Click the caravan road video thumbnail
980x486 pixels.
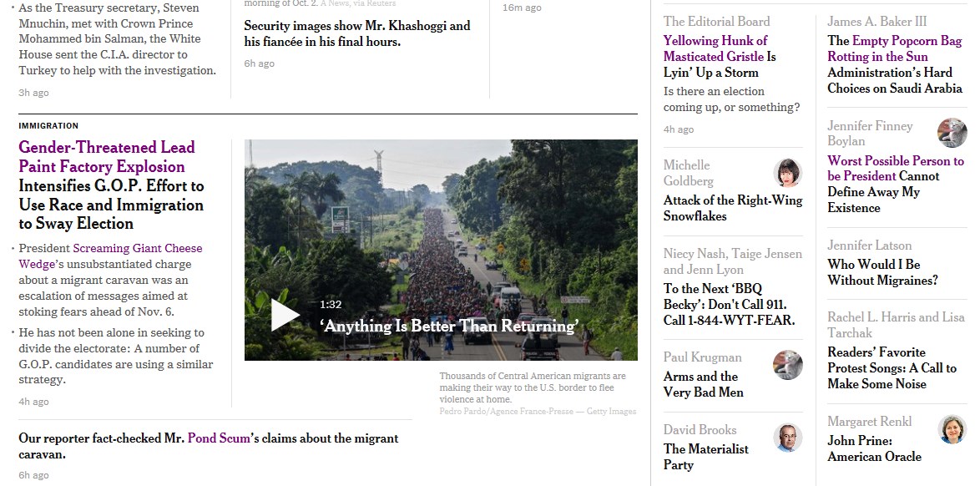point(441,250)
